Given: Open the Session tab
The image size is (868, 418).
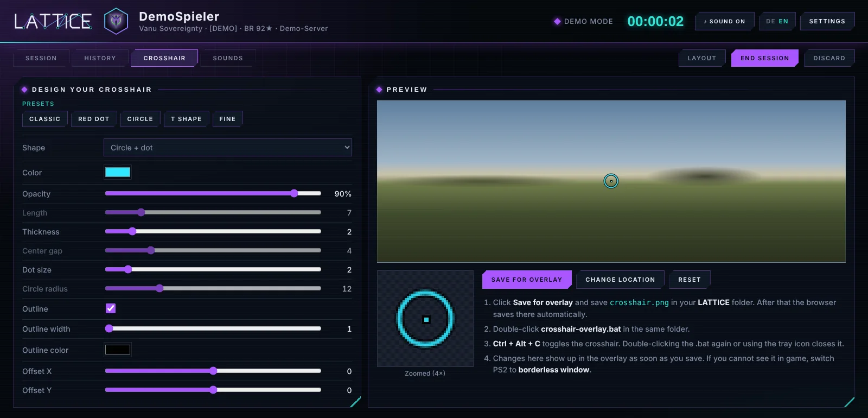Looking at the screenshot, I should [41, 58].
